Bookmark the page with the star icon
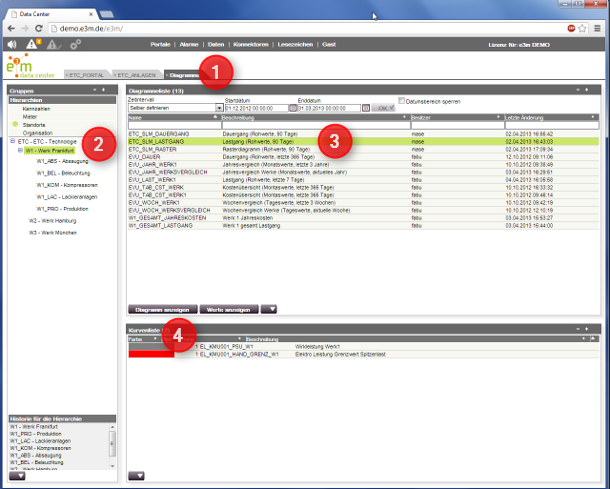This screenshot has width=610, height=489. pyautogui.click(x=582, y=28)
